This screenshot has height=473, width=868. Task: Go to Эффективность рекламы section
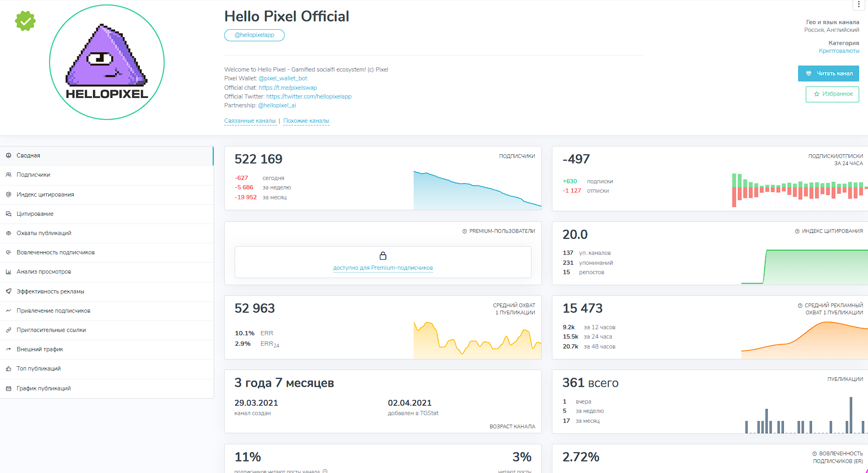point(107,292)
